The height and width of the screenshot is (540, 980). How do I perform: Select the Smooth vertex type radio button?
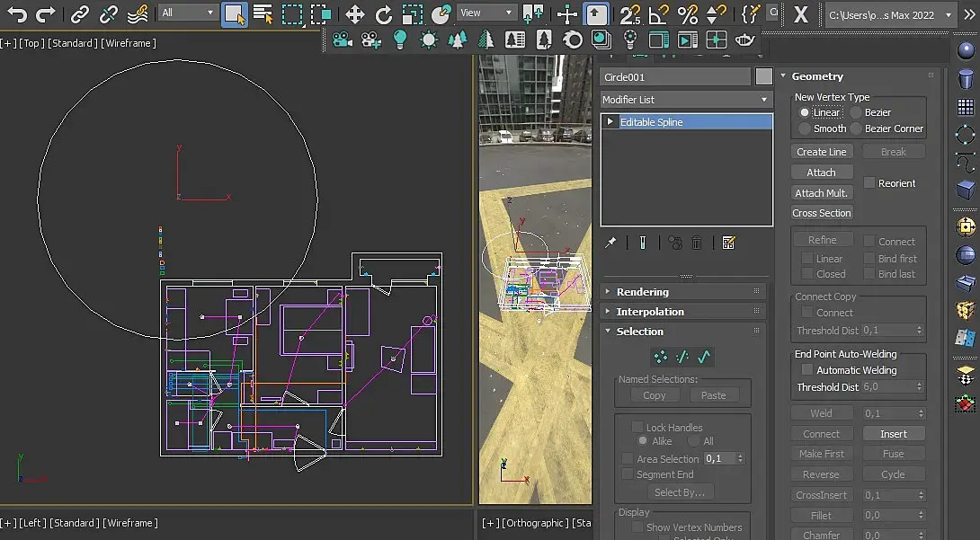805,128
